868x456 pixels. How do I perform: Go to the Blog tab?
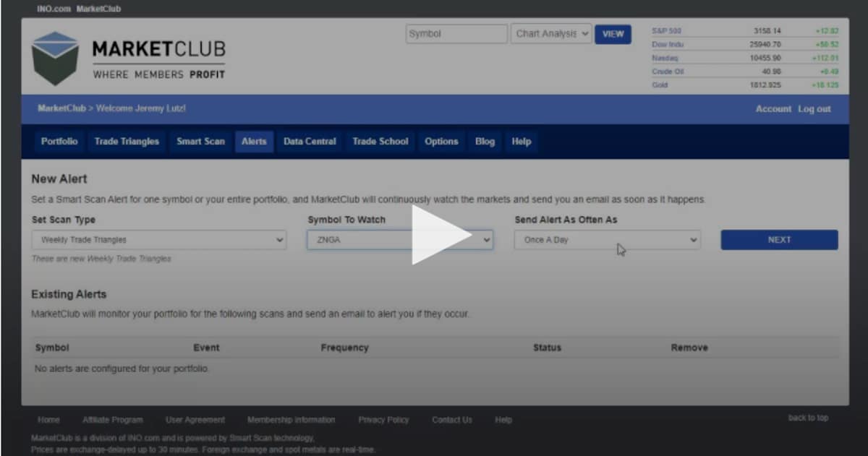pos(485,142)
